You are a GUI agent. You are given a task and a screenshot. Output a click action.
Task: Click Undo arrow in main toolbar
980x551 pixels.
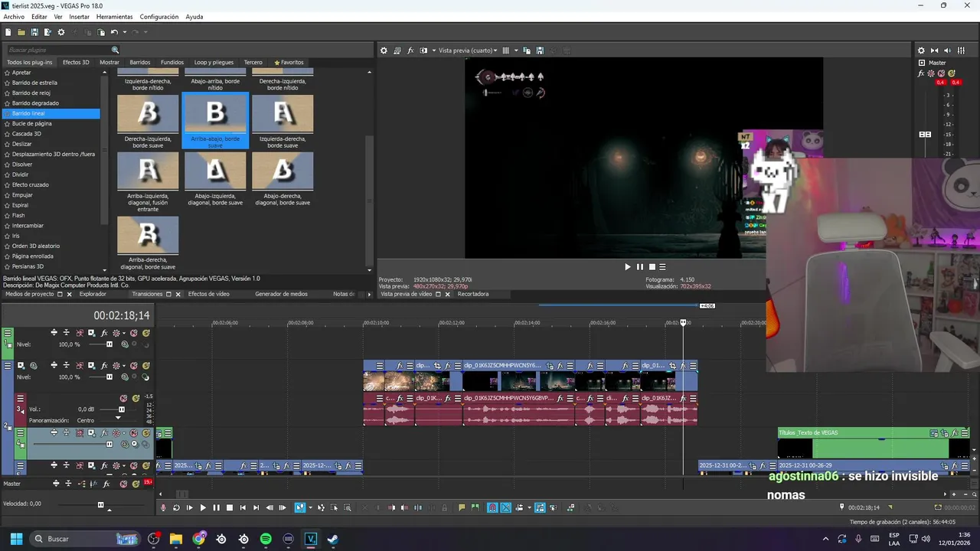click(x=114, y=32)
